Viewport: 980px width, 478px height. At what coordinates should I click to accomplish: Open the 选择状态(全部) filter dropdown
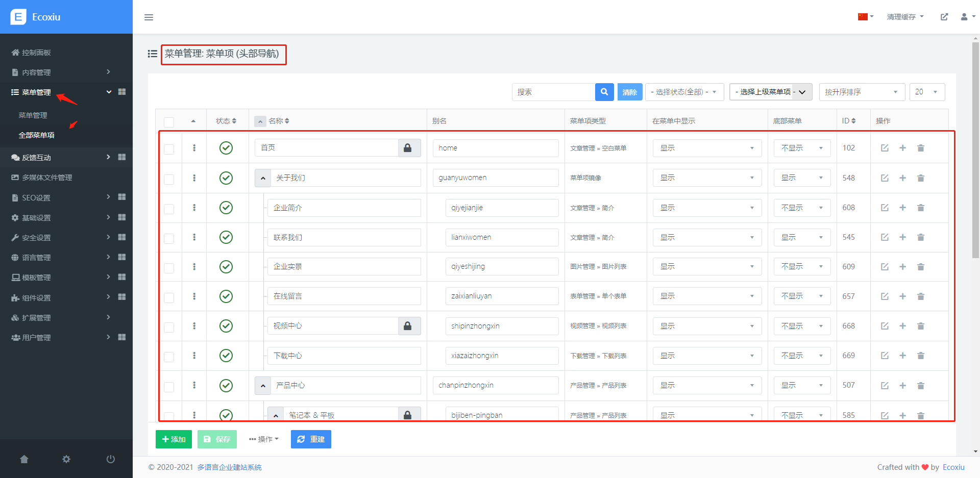(684, 92)
